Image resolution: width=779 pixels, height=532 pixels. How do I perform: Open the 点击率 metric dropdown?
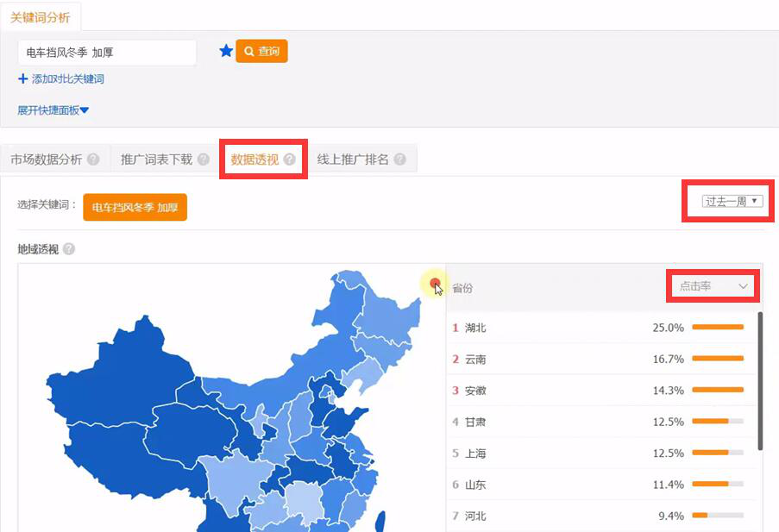click(x=713, y=286)
